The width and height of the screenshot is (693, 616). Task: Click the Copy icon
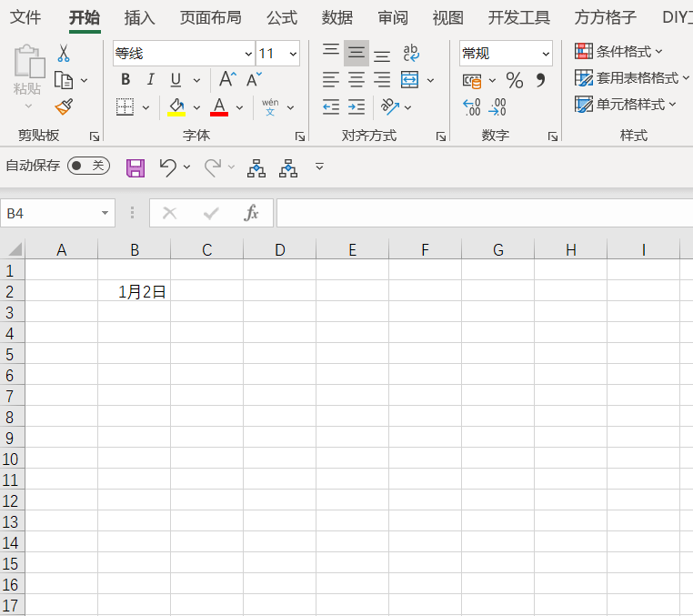[x=64, y=80]
